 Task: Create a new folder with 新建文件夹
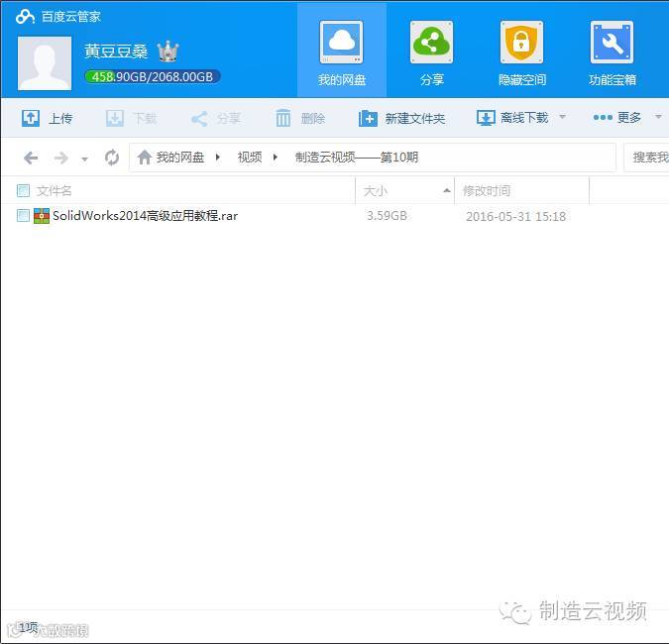tap(402, 118)
